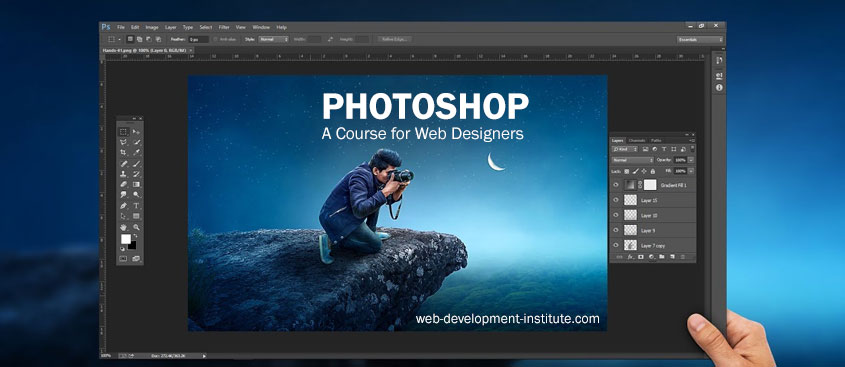
Task: Hide Layer 15 with eye icon
Action: click(x=616, y=200)
